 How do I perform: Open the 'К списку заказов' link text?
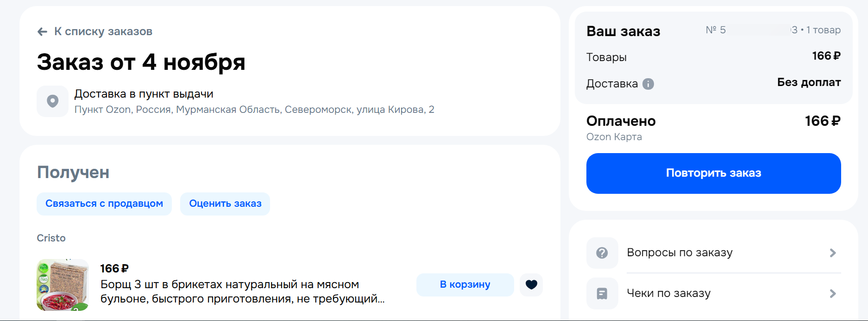tap(103, 31)
